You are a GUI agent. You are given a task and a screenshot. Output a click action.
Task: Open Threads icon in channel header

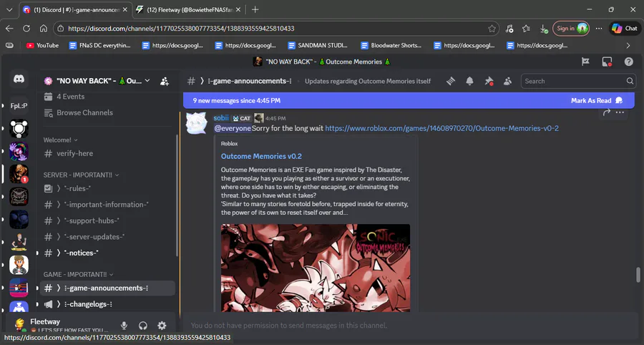click(x=451, y=82)
